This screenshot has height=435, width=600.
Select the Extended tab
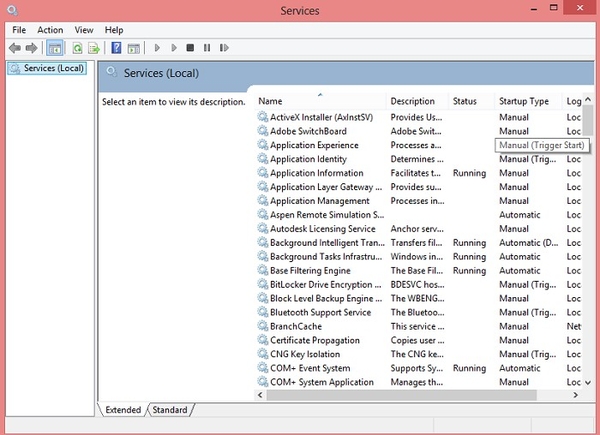122,409
